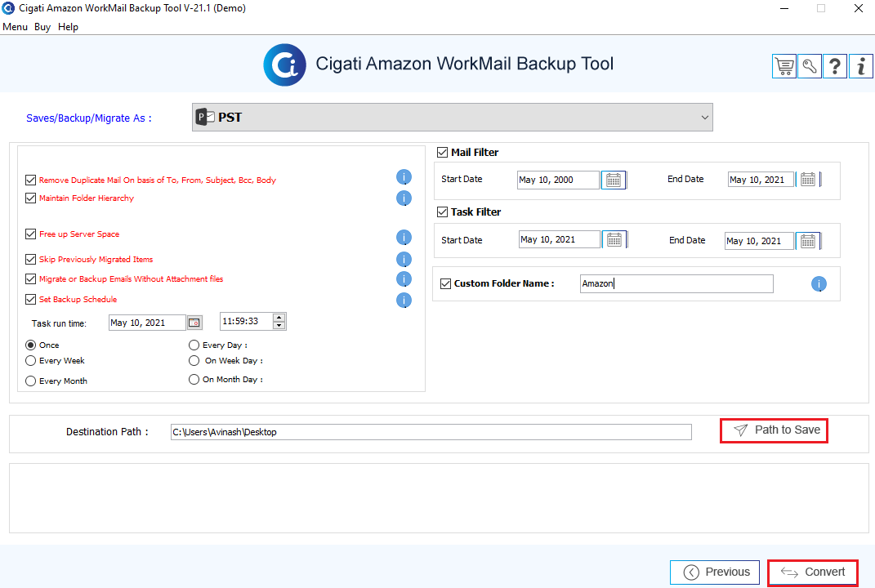Toggle Skip Previously Migrated Items
The height and width of the screenshot is (588, 875).
click(31, 259)
